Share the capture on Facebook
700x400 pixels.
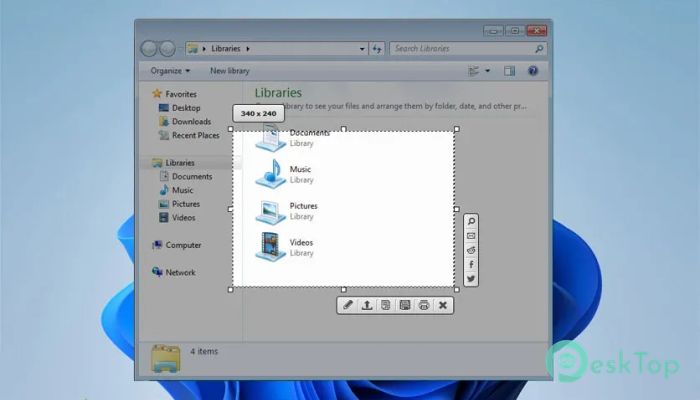point(471,264)
